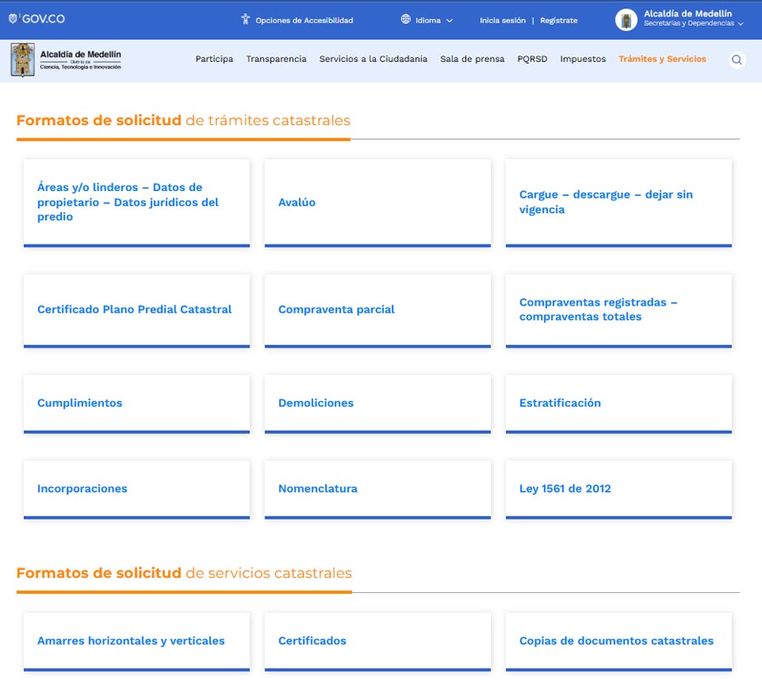Screen dimensions: 762x700
Task: Click the Inicia sesión link
Action: click(x=503, y=21)
